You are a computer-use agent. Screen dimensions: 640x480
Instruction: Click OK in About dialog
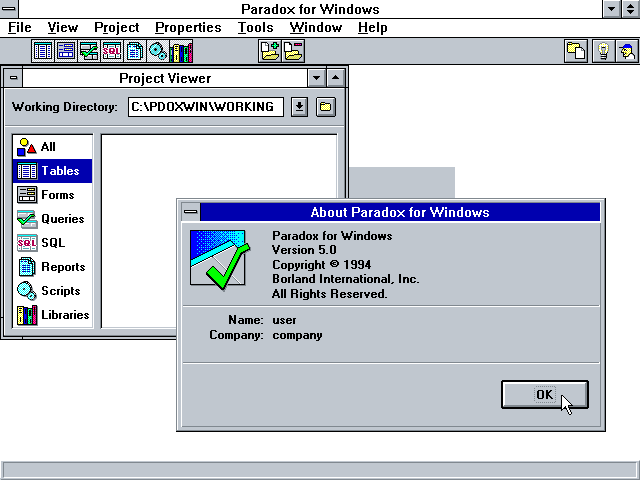click(x=545, y=395)
